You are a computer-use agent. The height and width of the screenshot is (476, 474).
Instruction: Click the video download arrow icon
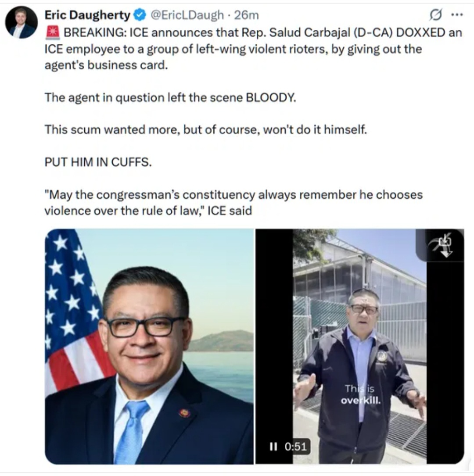point(442,245)
